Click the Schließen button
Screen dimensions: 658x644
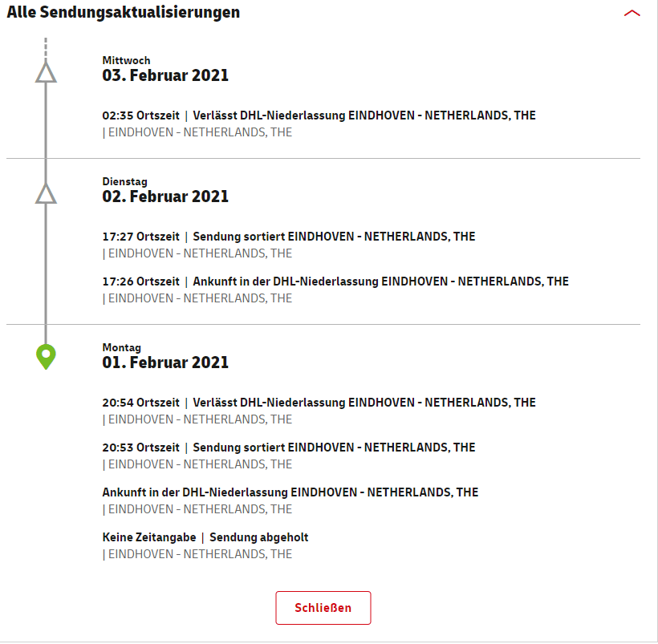click(x=323, y=607)
